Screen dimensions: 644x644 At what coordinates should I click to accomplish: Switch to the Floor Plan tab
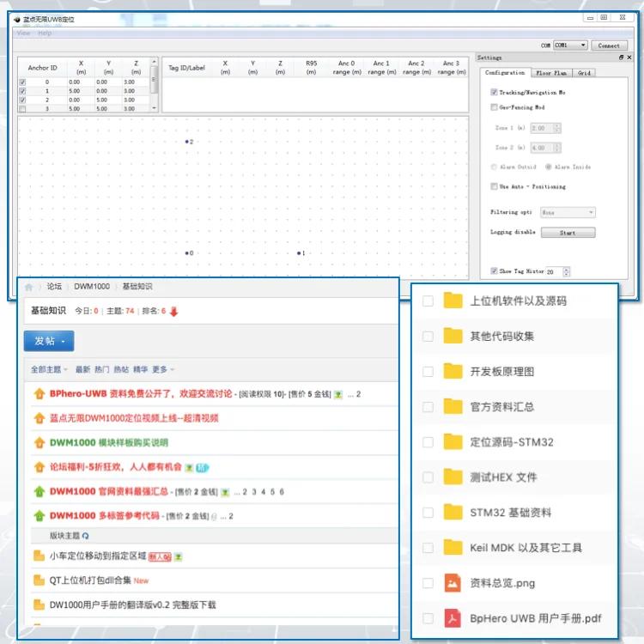[x=551, y=73]
